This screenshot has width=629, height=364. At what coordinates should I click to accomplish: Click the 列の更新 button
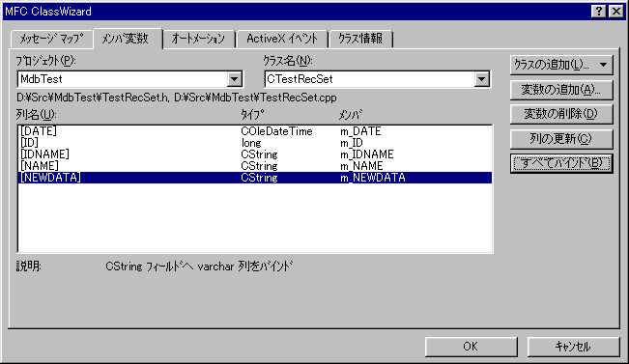[561, 139]
